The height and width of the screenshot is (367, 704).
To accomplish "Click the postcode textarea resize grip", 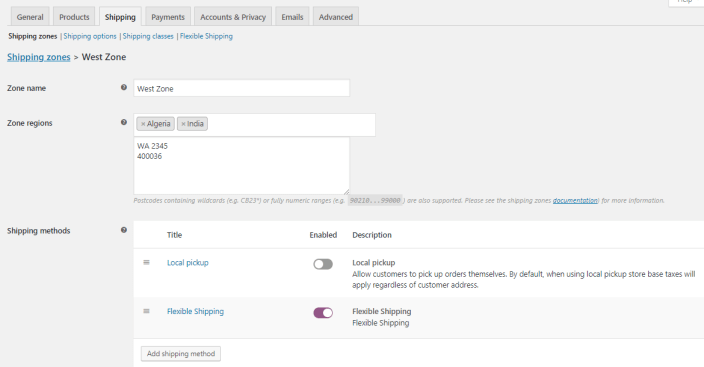I will pyautogui.click(x=346, y=191).
